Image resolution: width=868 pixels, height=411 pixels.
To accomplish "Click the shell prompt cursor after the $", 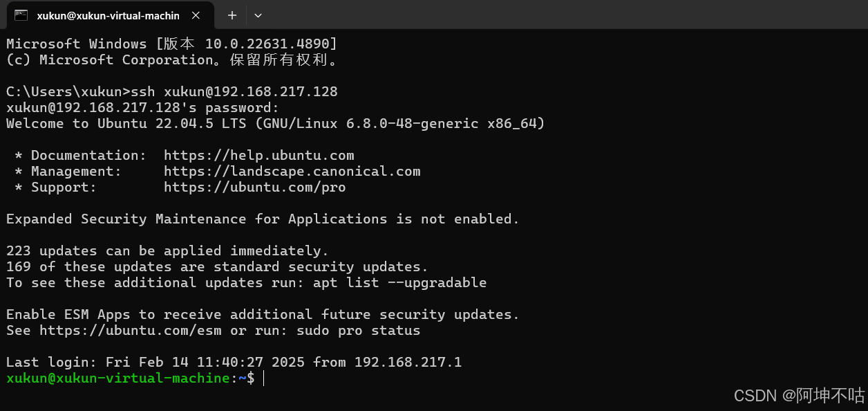I will [x=264, y=378].
